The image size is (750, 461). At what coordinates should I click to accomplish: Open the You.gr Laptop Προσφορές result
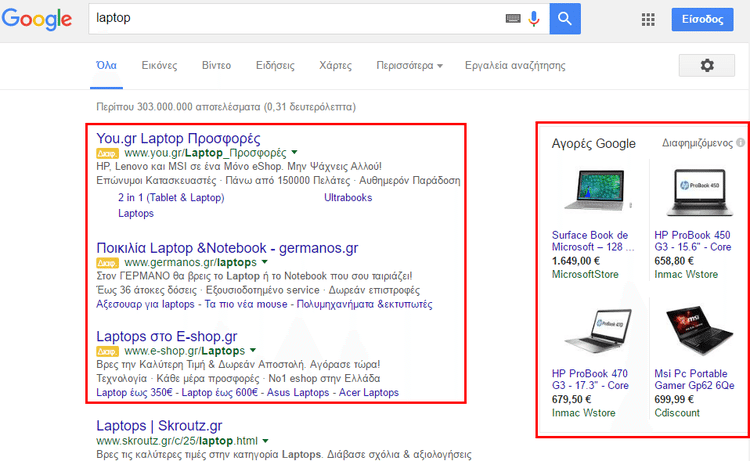(178, 138)
